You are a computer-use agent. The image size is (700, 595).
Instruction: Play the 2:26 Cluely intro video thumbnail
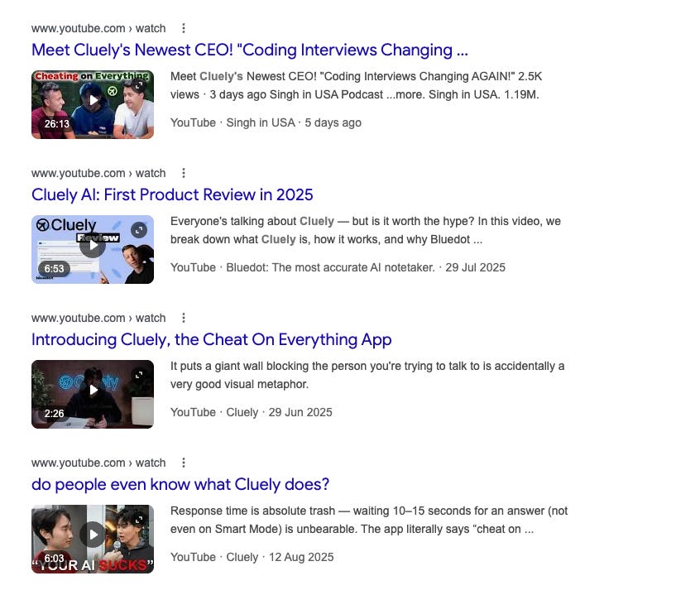click(x=93, y=394)
